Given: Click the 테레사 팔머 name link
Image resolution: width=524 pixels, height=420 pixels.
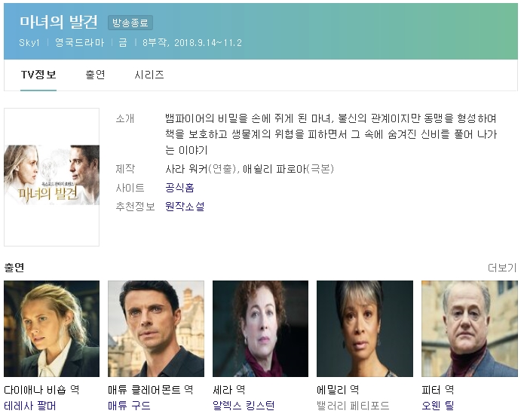Looking at the screenshot, I should point(30,406).
